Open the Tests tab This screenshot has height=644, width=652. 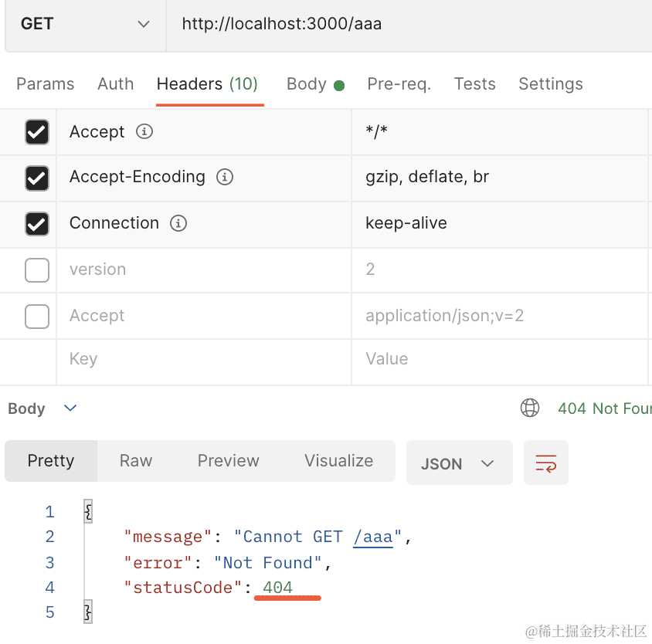(474, 84)
